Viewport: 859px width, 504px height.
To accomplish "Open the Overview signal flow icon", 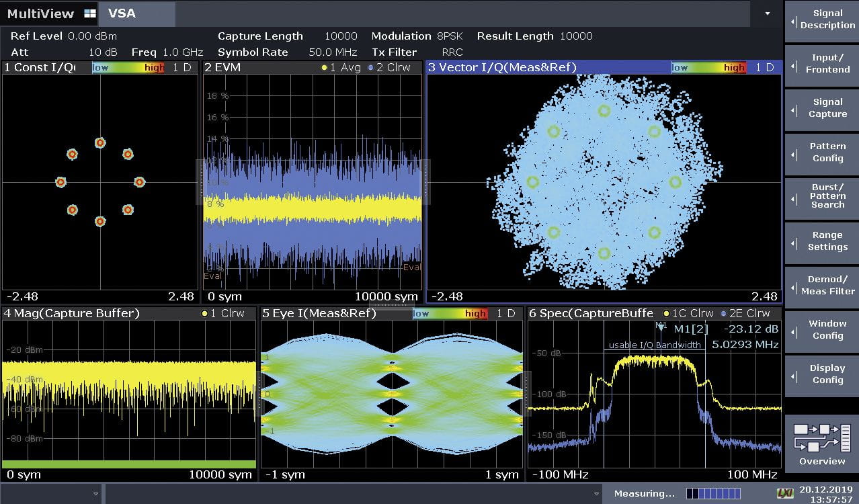I will click(821, 437).
